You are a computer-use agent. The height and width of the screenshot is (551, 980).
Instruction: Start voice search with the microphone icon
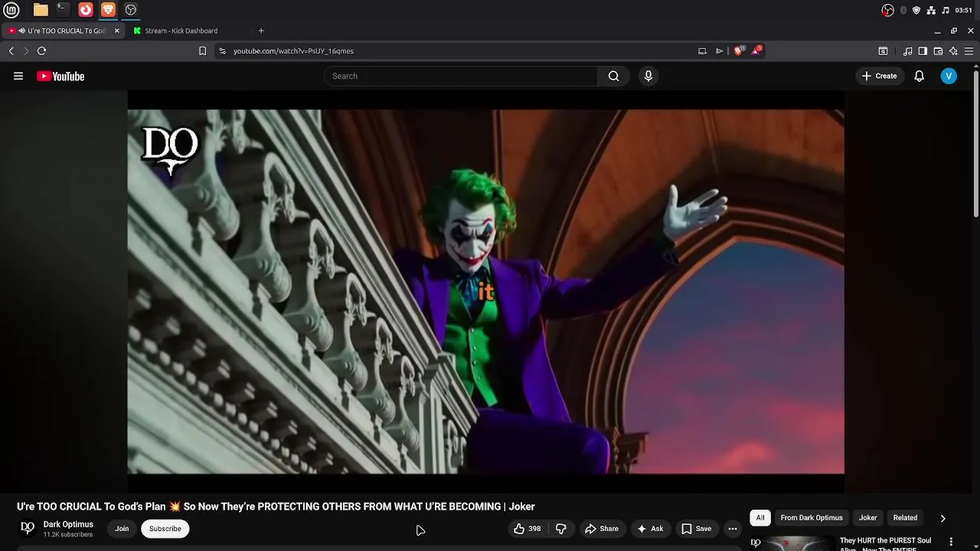648,76
